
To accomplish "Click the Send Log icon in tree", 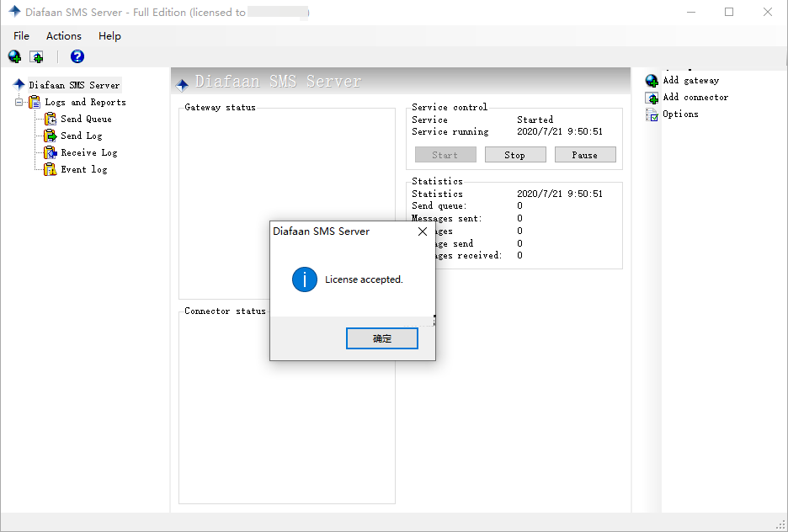I will point(51,136).
